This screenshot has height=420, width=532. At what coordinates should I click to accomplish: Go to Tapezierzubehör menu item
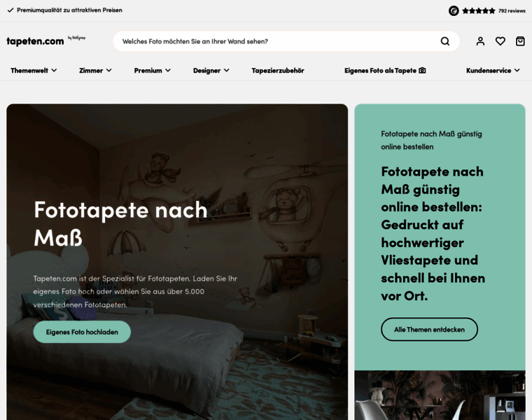(277, 71)
